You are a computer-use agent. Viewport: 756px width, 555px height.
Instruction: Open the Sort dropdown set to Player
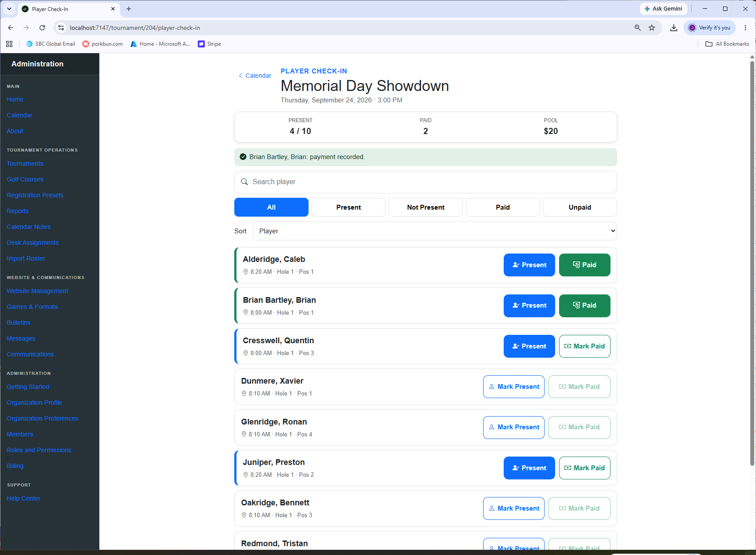(435, 231)
